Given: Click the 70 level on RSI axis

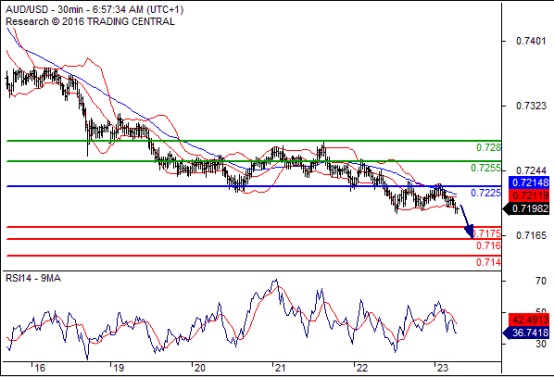Looking at the screenshot, I should (x=541, y=281).
